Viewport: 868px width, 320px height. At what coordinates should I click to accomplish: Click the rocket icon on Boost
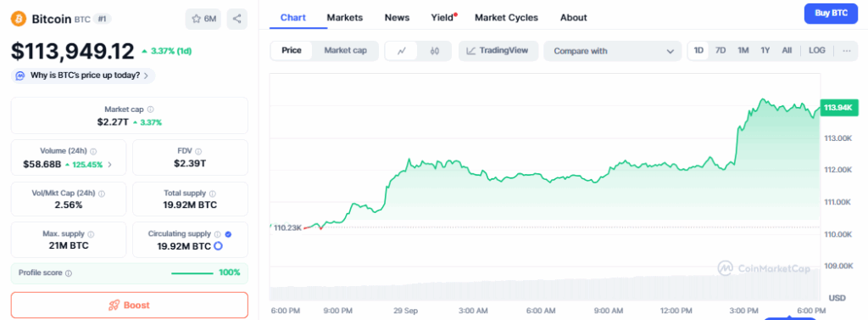tap(114, 306)
